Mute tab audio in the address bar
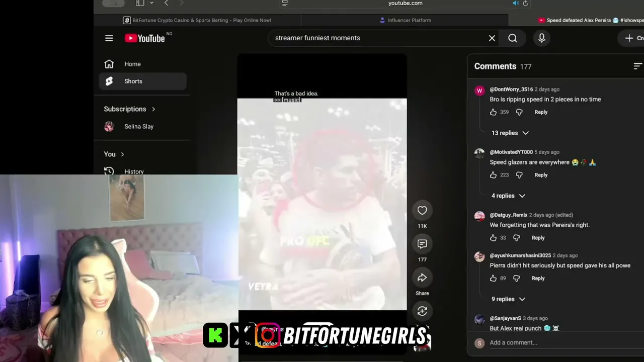 click(x=515, y=3)
